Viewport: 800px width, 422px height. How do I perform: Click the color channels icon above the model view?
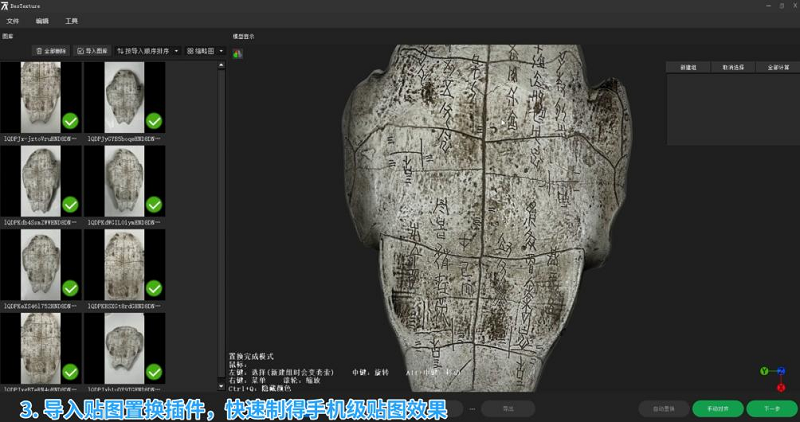(x=238, y=54)
